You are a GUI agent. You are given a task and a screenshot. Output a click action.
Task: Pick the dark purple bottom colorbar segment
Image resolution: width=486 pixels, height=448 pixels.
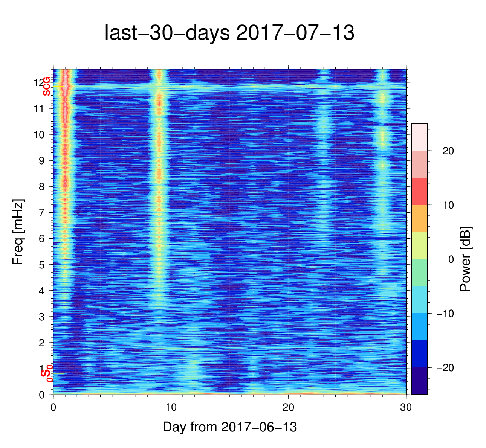pos(419,381)
